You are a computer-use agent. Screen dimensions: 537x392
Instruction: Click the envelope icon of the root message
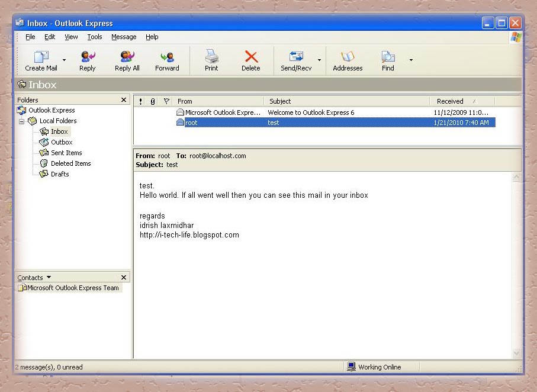click(x=180, y=123)
